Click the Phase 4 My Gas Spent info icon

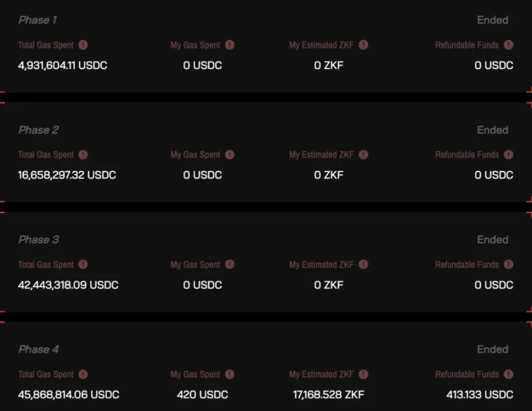click(230, 374)
